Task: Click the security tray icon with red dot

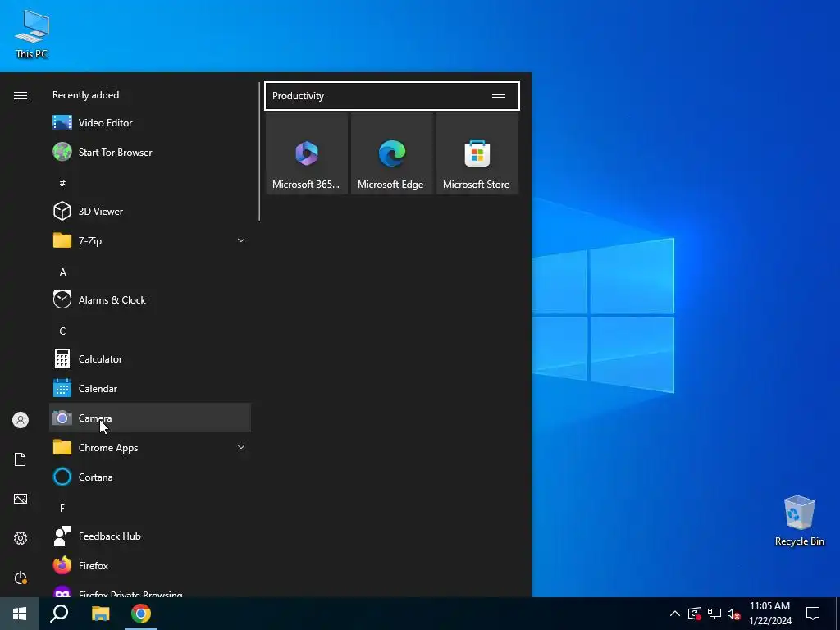Action: 695,614
